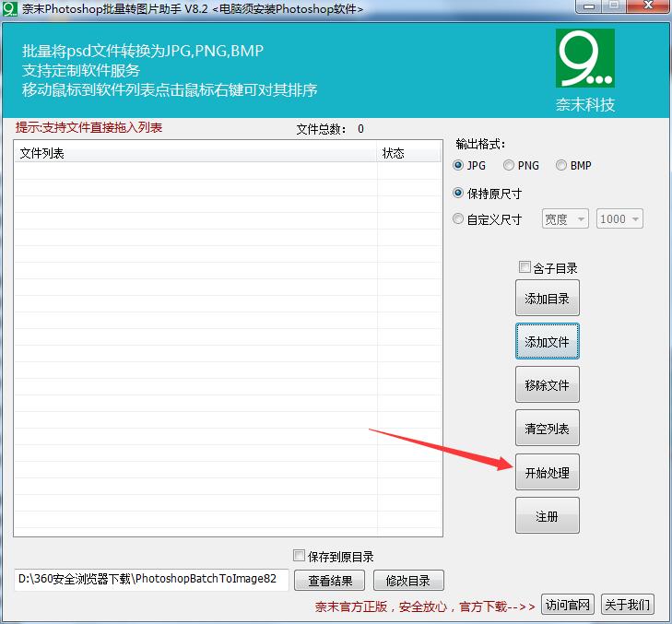672x624 pixels.
Task: Open the 1000 size value dropdown
Action: click(x=619, y=219)
